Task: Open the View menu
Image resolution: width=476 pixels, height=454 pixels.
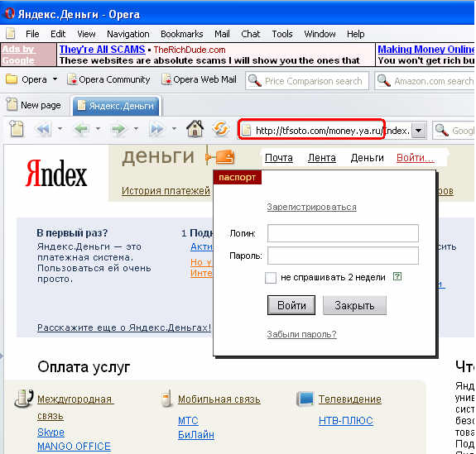Action: (86, 34)
